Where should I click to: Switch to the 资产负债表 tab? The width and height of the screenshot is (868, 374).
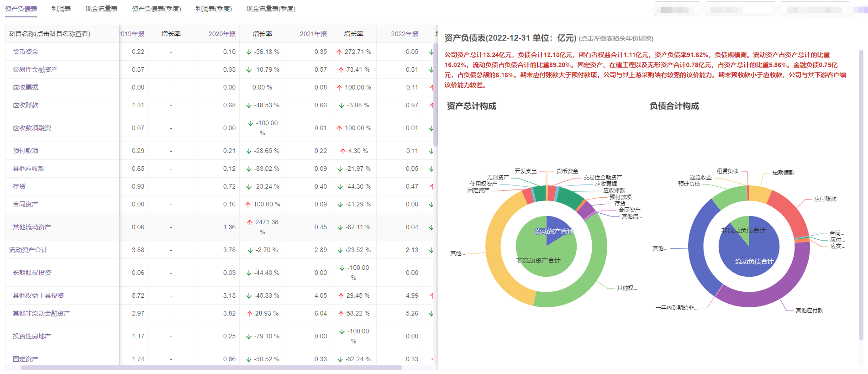[21, 9]
